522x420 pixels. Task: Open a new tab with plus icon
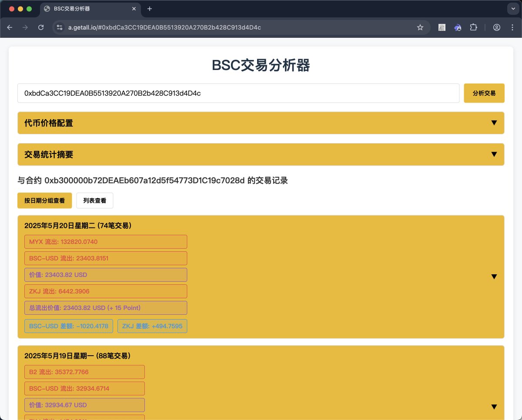tap(150, 9)
